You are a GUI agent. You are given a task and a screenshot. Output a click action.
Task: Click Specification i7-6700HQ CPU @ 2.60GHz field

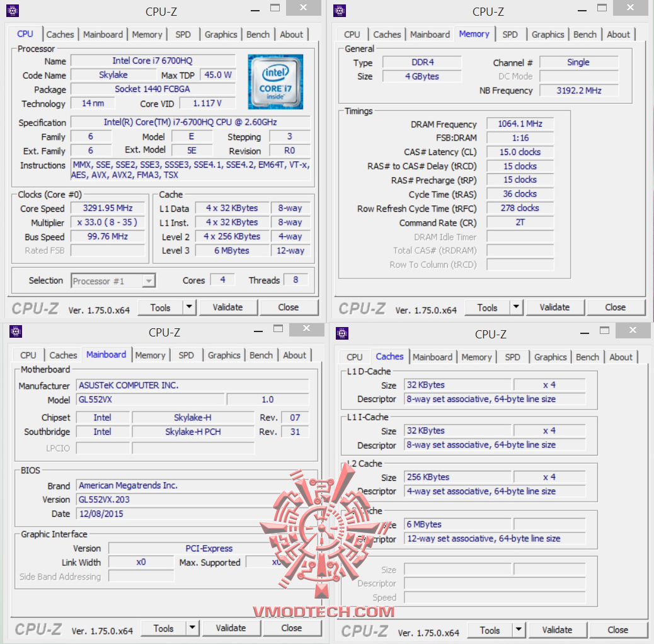pyautogui.click(x=191, y=122)
